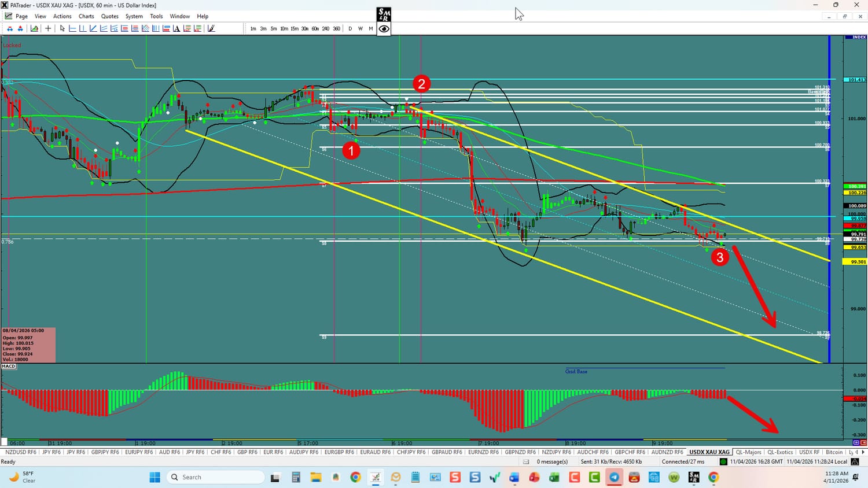
Task: Click the pen drawing tool icon
Action: (211, 28)
